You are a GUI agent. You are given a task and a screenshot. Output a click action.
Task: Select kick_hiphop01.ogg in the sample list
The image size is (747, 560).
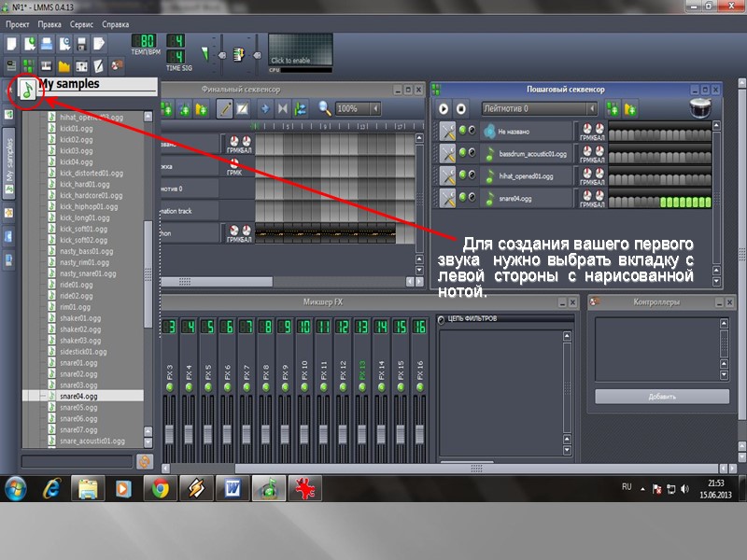pos(89,206)
